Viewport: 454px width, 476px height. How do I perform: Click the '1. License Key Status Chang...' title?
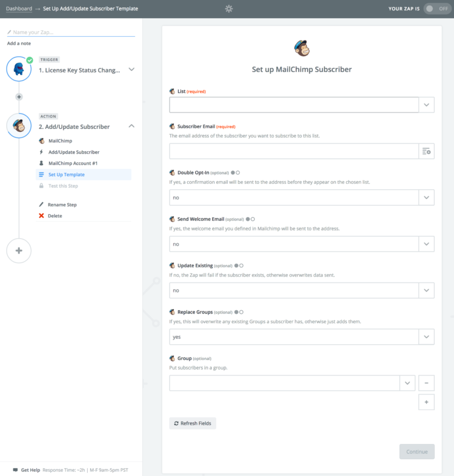pyautogui.click(x=79, y=70)
